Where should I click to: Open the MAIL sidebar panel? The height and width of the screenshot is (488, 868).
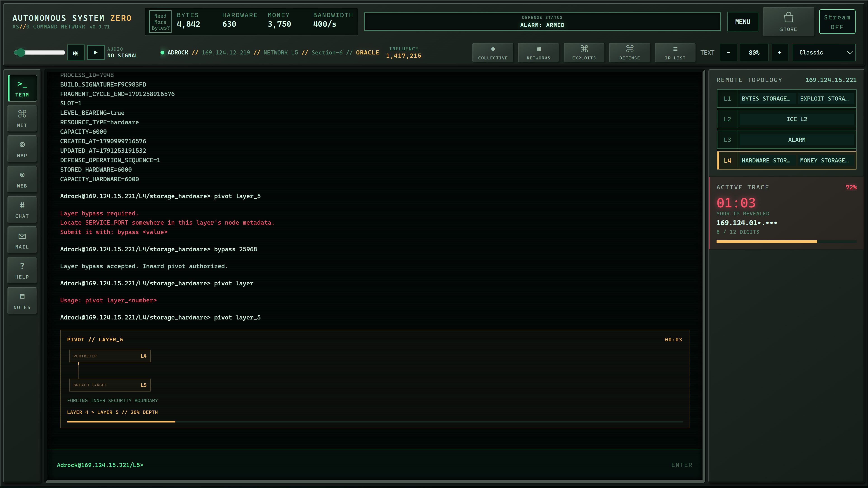tap(22, 240)
